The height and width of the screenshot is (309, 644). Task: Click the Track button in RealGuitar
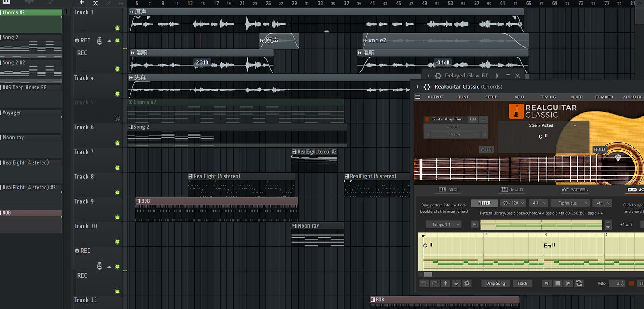[522, 283]
